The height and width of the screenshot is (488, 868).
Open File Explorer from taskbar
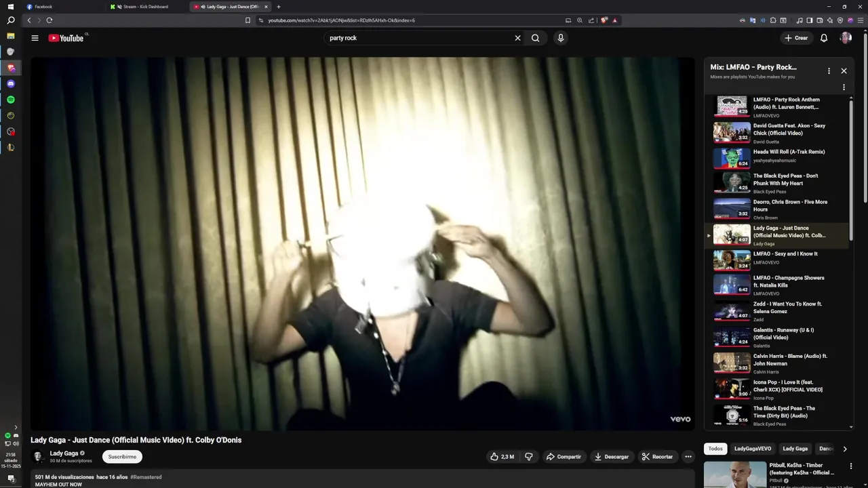pos(11,36)
